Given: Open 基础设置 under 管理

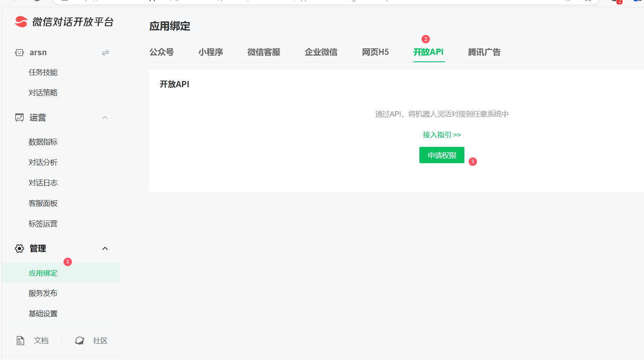Looking at the screenshot, I should [x=43, y=314].
